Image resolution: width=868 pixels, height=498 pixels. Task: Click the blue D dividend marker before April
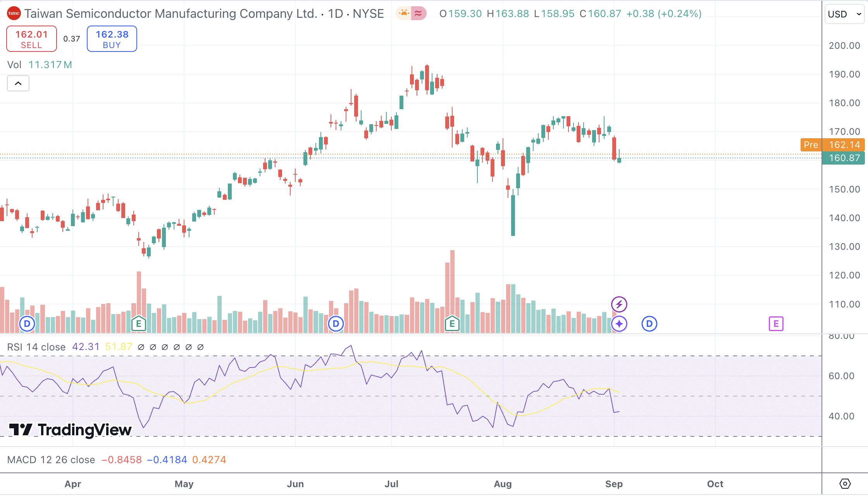point(27,324)
